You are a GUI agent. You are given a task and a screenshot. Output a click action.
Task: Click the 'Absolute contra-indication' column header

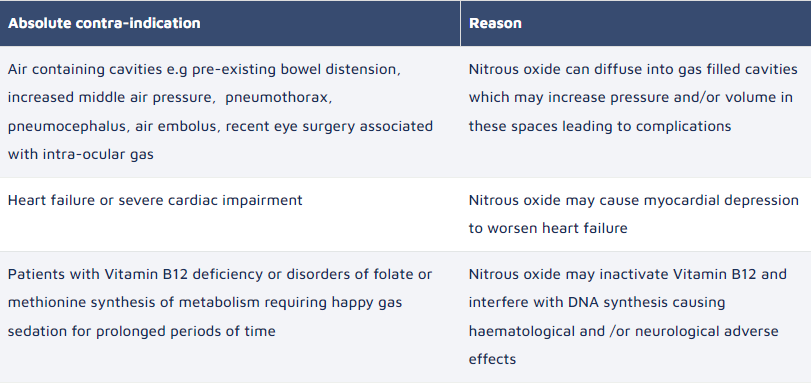coord(104,23)
